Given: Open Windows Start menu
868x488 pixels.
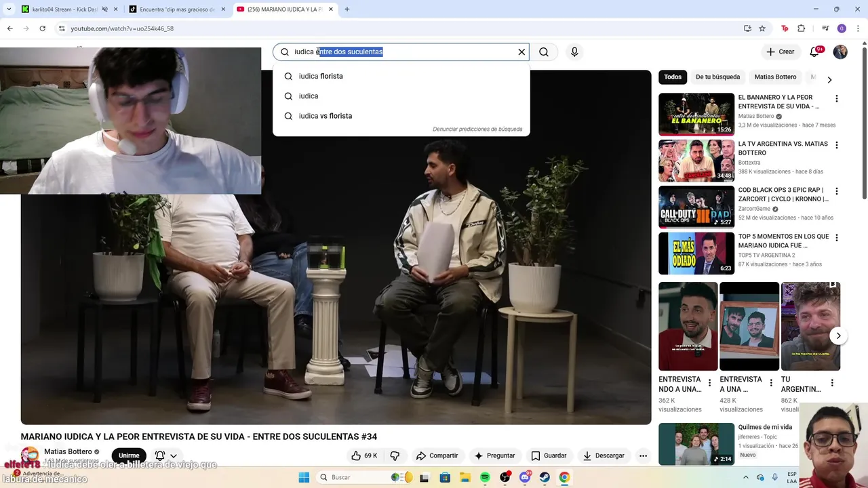Looking at the screenshot, I should coord(304,477).
